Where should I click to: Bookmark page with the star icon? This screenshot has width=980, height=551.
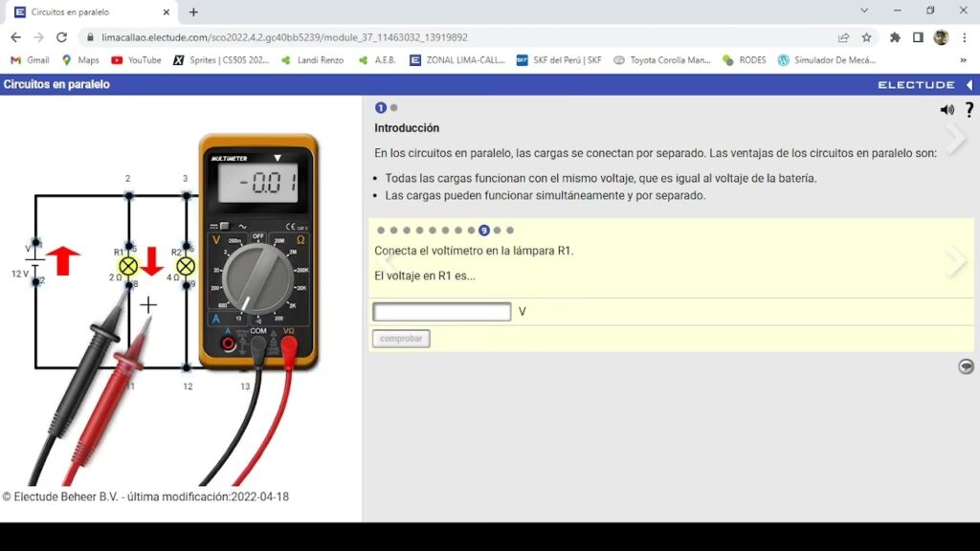point(866,37)
